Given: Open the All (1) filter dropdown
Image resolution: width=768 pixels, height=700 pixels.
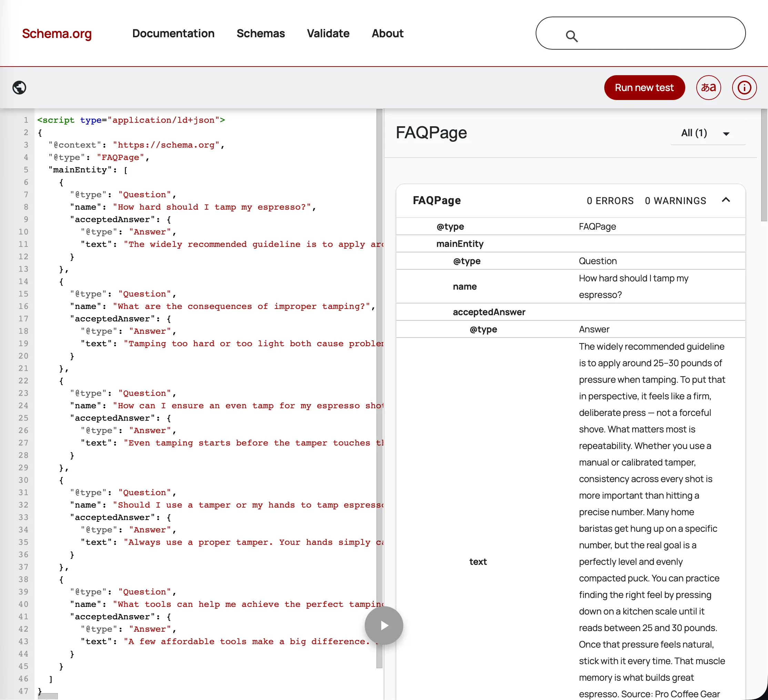Looking at the screenshot, I should (x=707, y=133).
